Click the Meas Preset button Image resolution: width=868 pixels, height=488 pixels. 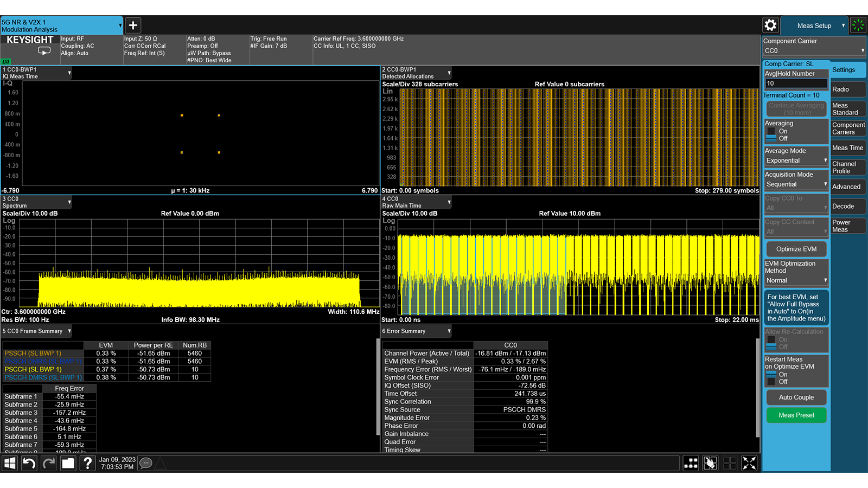796,415
